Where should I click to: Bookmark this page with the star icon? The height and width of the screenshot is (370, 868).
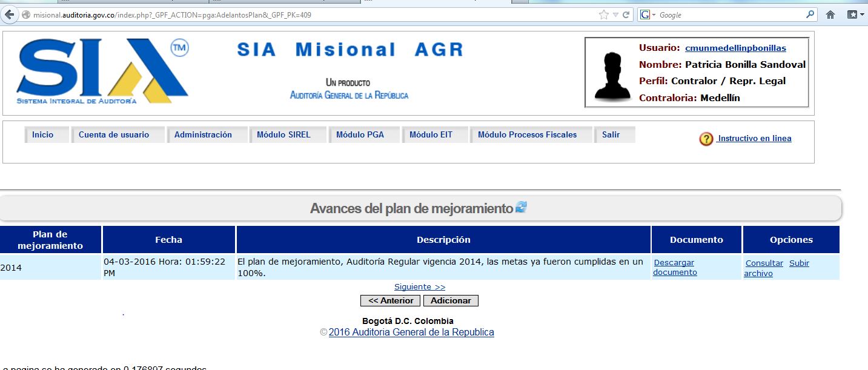tap(603, 15)
